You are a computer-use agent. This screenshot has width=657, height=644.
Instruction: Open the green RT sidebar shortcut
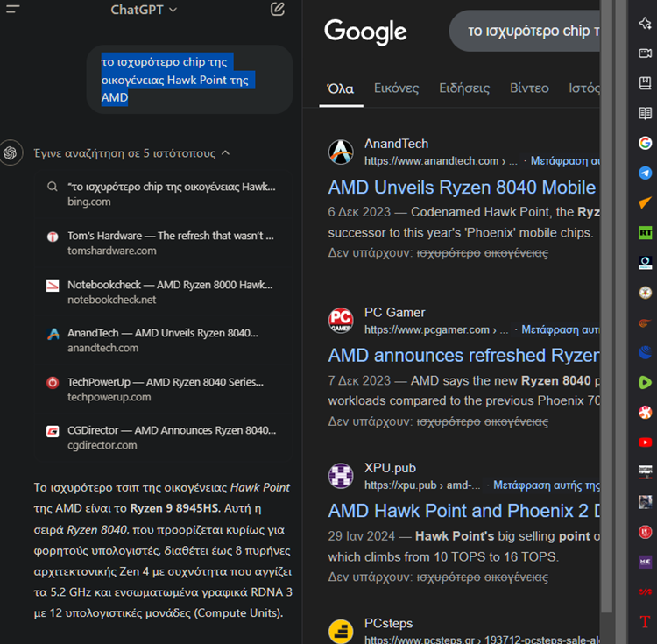point(645,232)
